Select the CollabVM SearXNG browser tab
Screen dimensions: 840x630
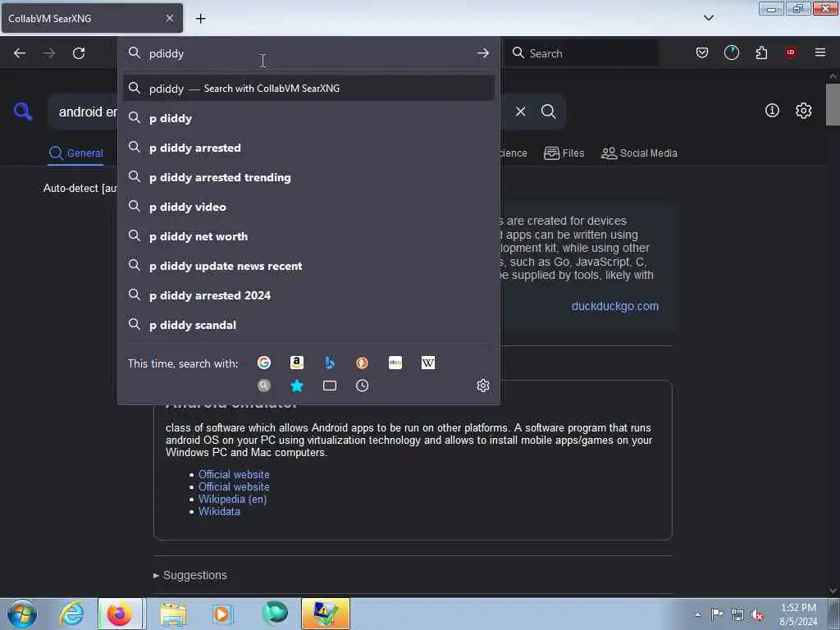(x=92, y=18)
